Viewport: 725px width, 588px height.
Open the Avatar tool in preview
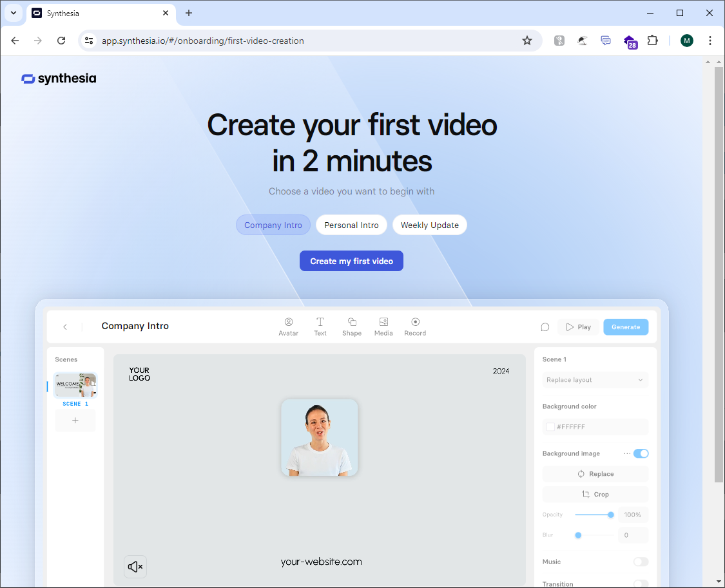pyautogui.click(x=289, y=327)
